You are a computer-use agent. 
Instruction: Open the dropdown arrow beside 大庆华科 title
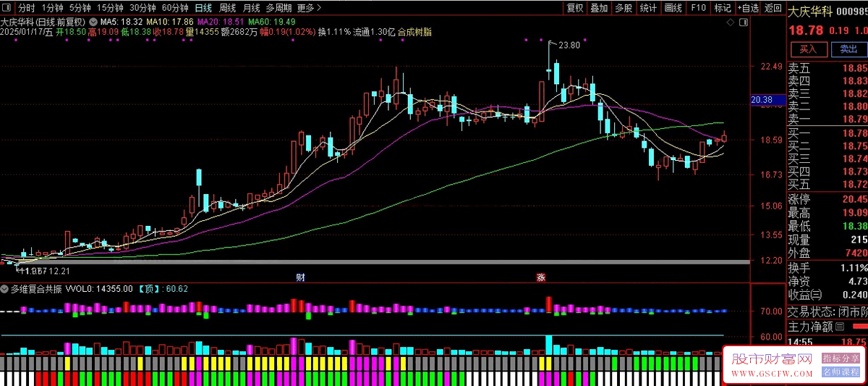[92, 22]
